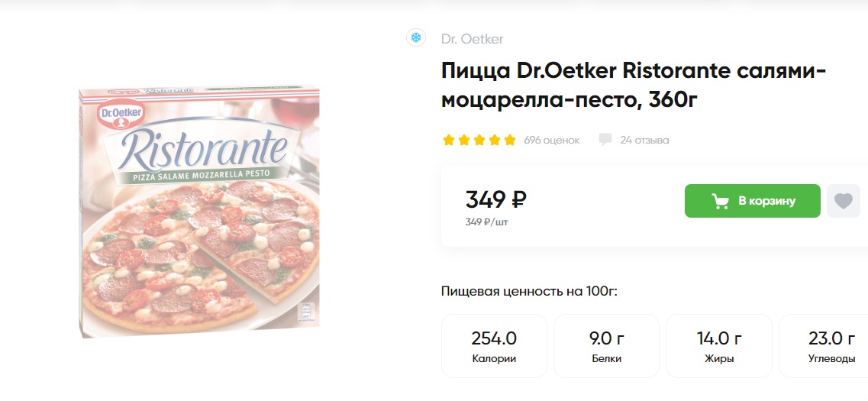The image size is (868, 401).
Task: Open the 696 оценок ratings link
Action: (552, 140)
